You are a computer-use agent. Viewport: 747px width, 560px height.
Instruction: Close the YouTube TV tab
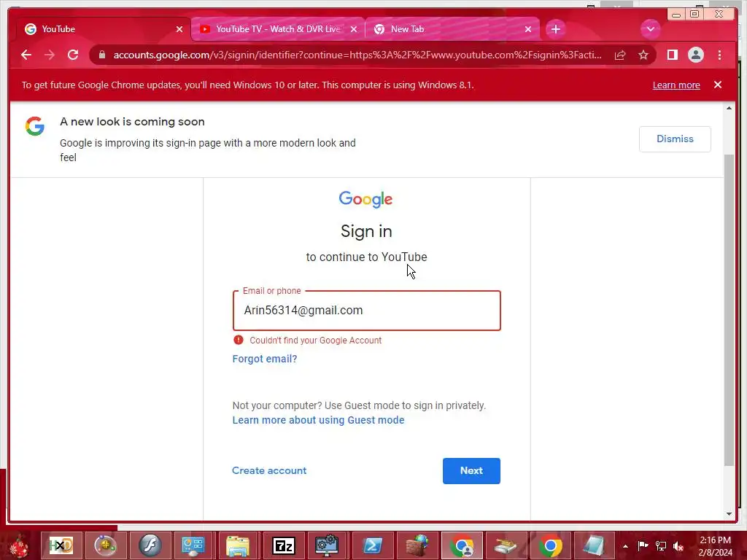point(354,29)
